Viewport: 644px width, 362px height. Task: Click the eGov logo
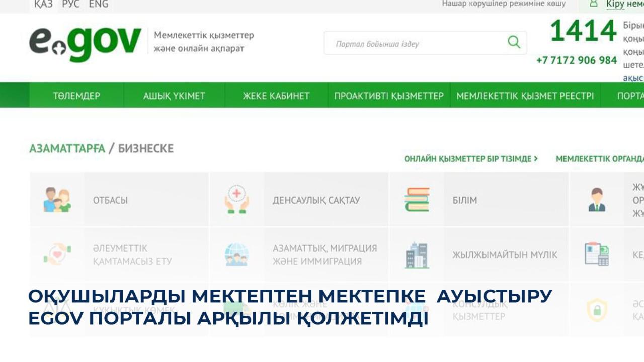coord(85,43)
